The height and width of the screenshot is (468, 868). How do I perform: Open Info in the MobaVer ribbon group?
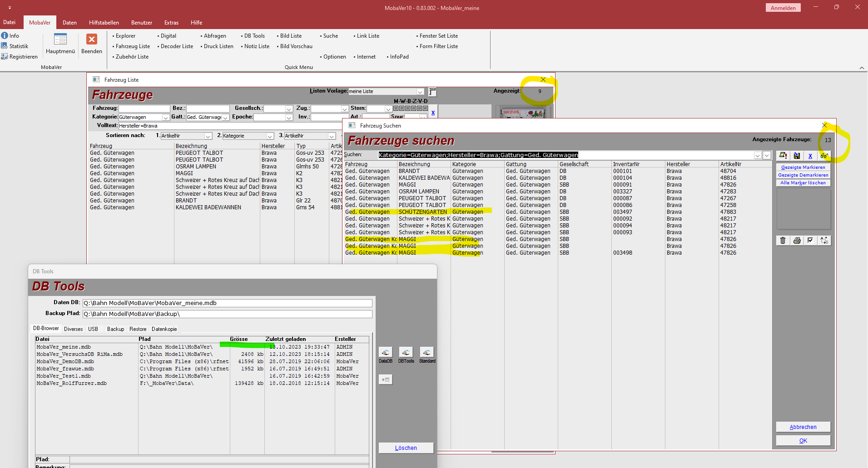coord(10,35)
